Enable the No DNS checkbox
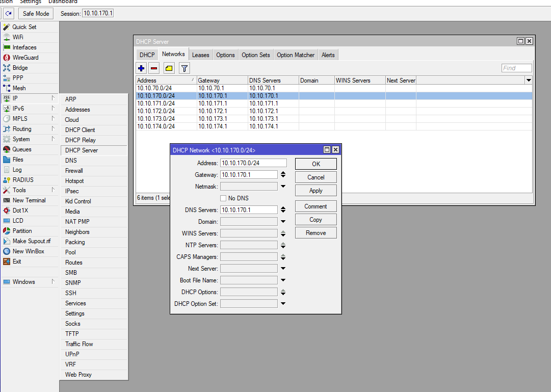The width and height of the screenshot is (551, 392). coord(223,198)
